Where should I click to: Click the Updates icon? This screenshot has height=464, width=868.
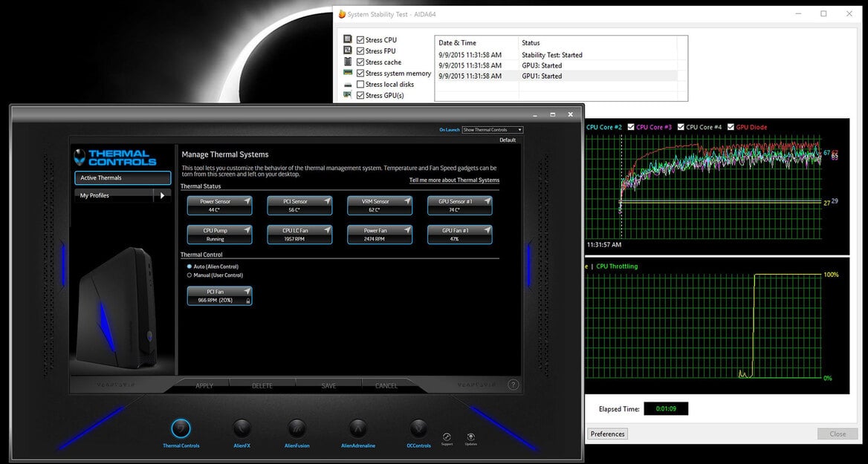(471, 437)
